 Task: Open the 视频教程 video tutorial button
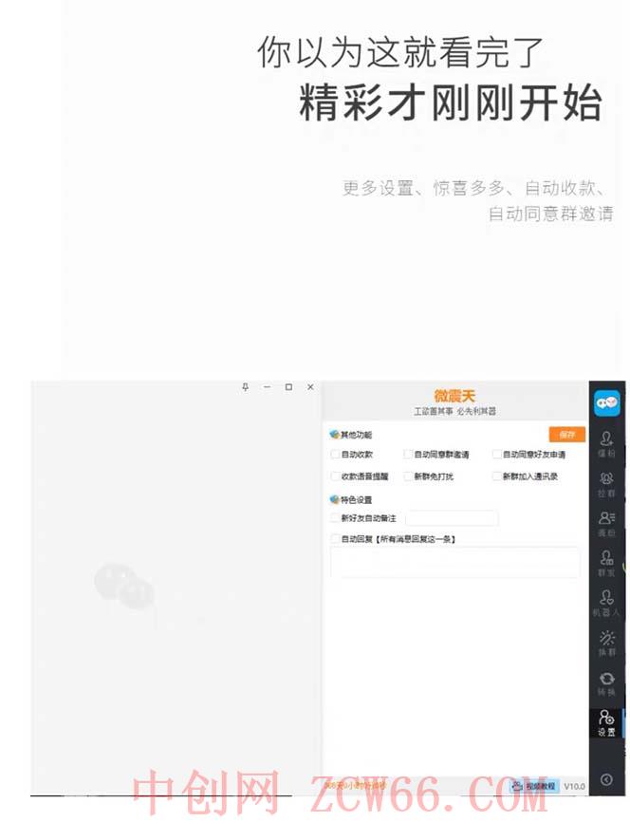click(534, 786)
